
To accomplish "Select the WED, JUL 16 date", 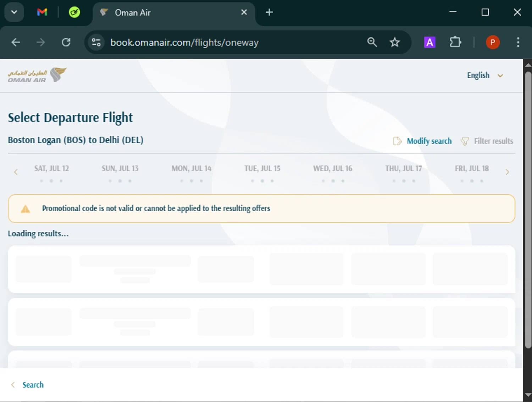I will 333,173.
